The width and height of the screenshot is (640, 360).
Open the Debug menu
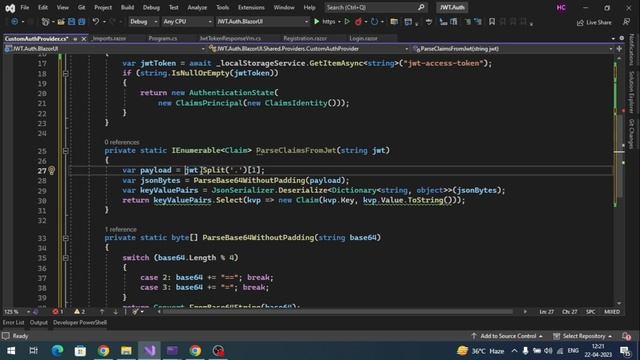(151, 7)
